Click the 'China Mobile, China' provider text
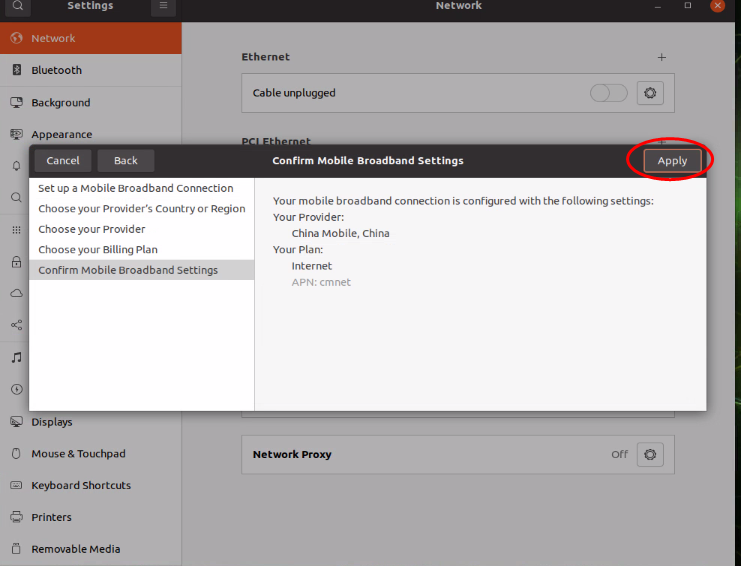 coord(340,233)
